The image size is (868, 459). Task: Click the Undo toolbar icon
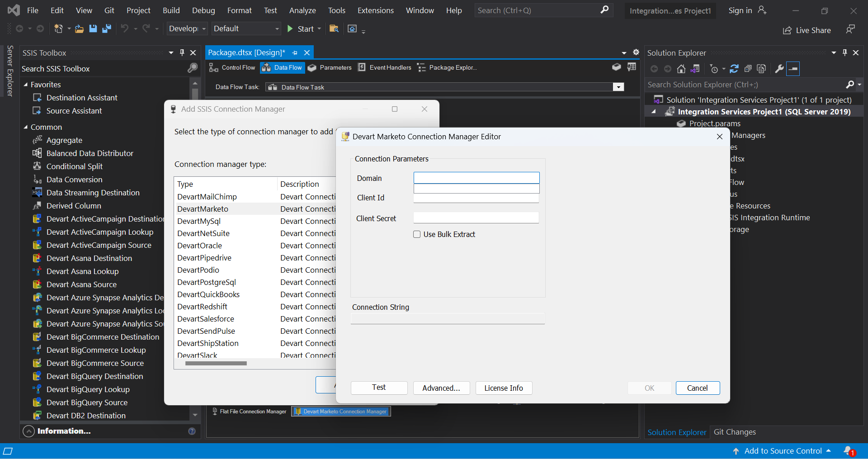coord(124,29)
